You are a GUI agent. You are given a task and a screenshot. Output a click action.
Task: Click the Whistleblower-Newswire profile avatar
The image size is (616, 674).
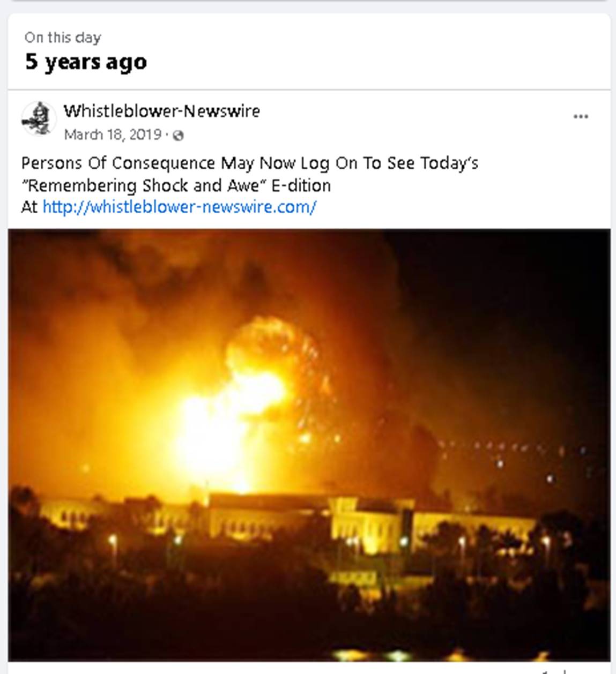[x=39, y=119]
